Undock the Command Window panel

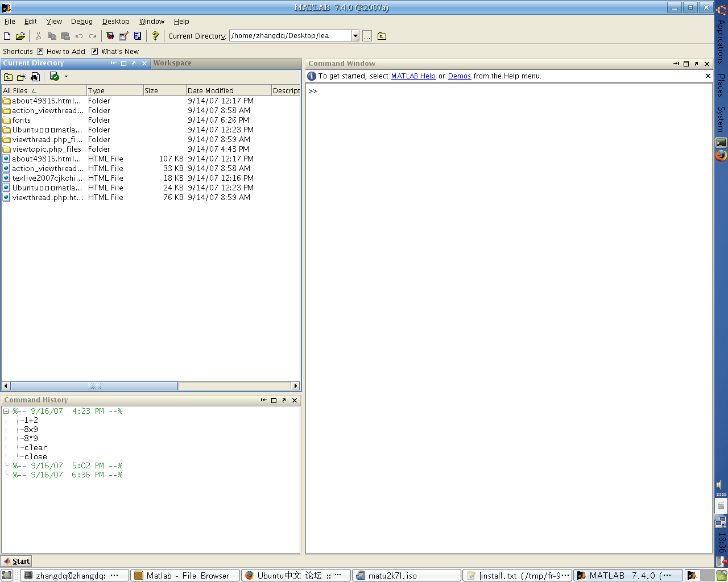tap(697, 64)
